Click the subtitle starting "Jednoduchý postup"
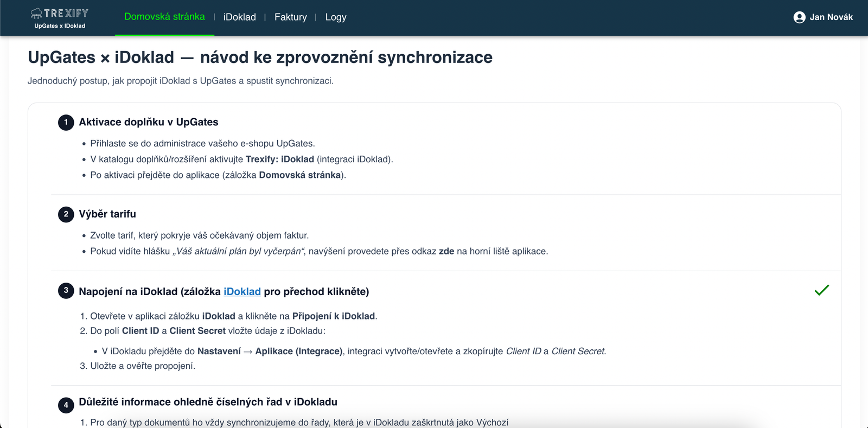 click(181, 81)
